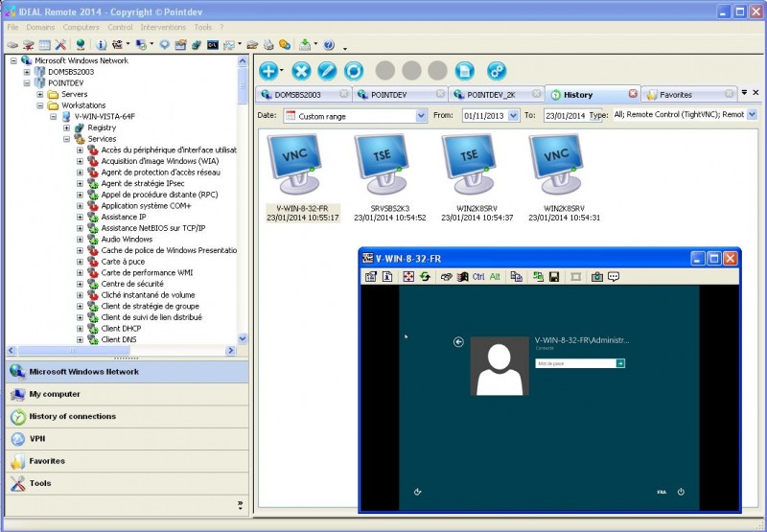Click the dropdown arrow next to the plus button
This screenshot has width=767, height=532.
point(281,71)
